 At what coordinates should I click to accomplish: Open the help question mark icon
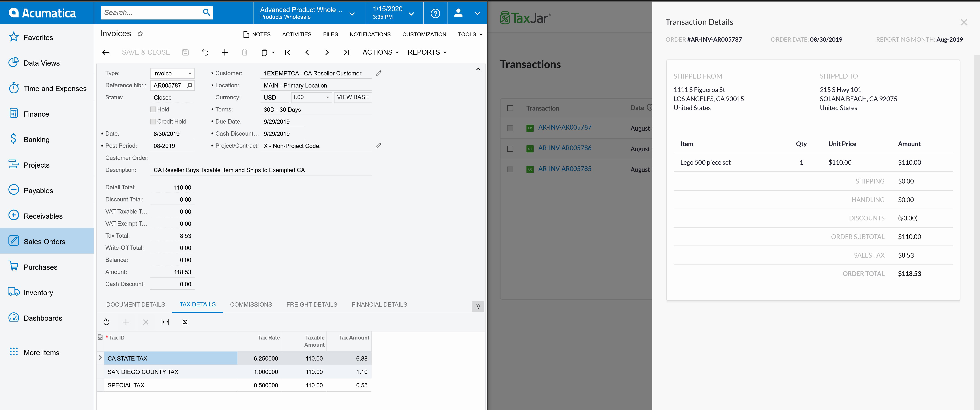click(x=435, y=13)
